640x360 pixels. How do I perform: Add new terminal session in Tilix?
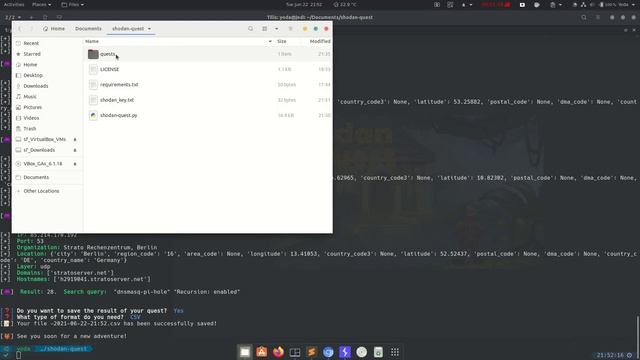pos(31,17)
